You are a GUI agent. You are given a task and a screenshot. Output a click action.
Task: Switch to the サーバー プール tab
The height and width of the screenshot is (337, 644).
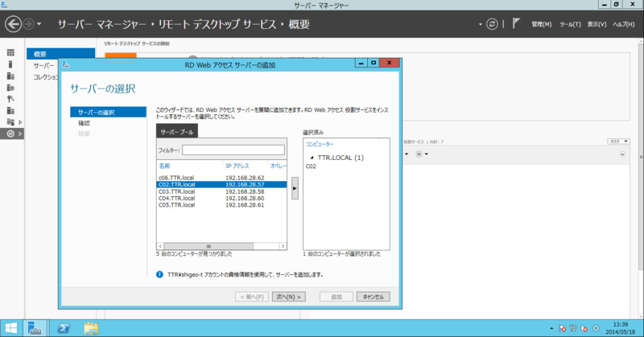[x=177, y=132]
